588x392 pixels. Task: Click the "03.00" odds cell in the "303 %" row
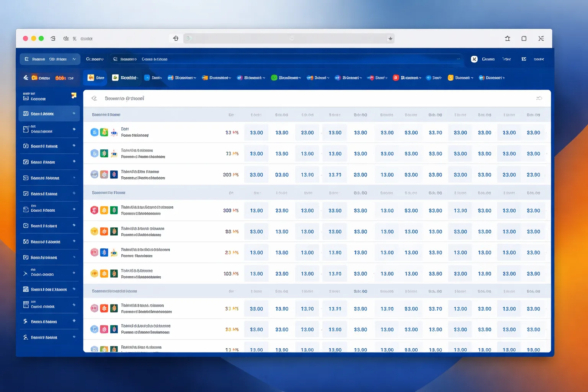pyautogui.click(x=282, y=175)
